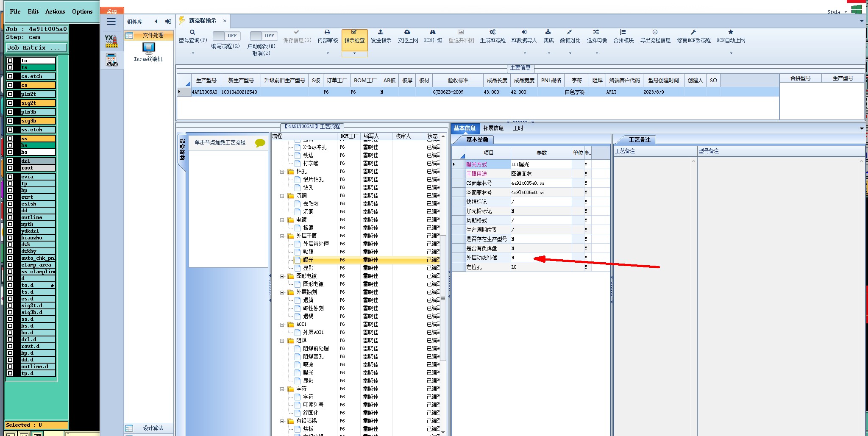Screen dimensions: 868x436
Task: Collapse the 阻焊 tree folder
Action: 282,341
